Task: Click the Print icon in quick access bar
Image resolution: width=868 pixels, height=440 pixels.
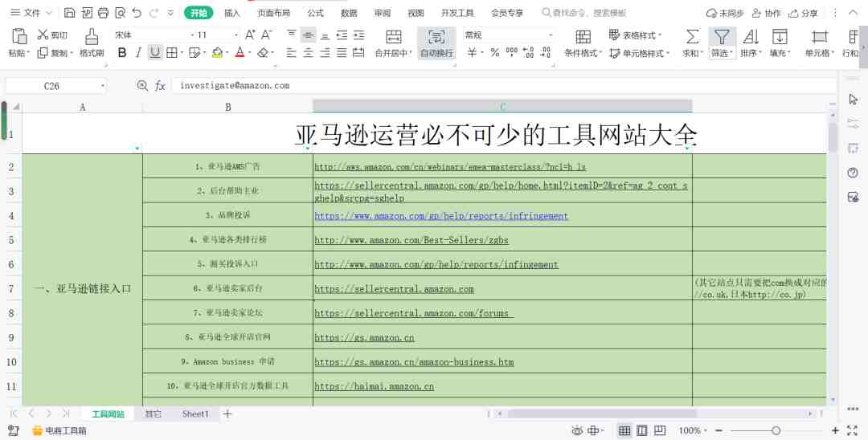Action: coord(103,13)
